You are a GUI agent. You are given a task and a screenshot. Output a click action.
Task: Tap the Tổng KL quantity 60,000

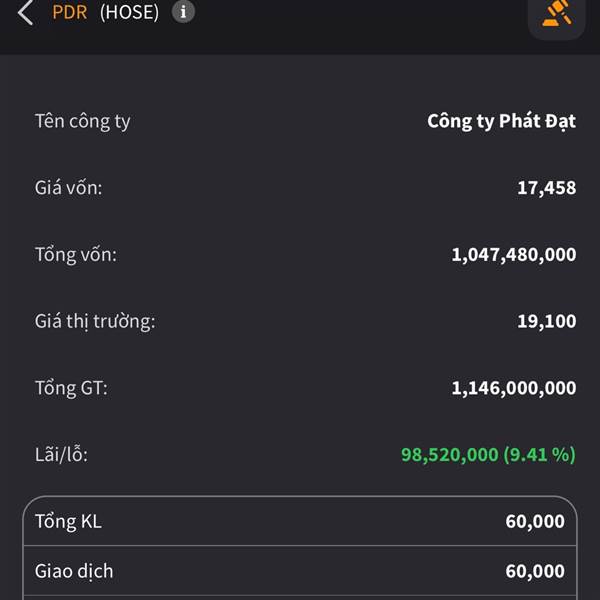[x=535, y=521]
